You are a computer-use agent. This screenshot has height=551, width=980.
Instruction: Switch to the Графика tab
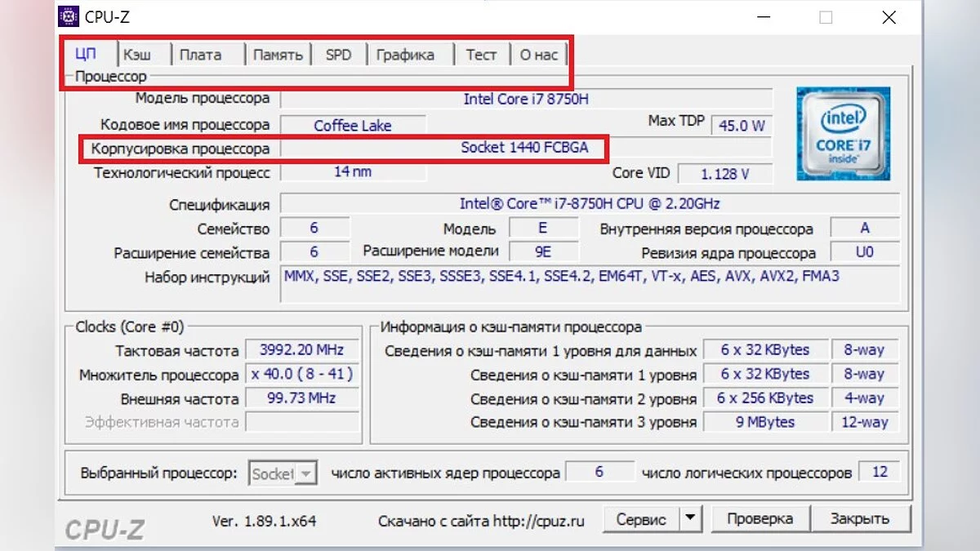[405, 55]
